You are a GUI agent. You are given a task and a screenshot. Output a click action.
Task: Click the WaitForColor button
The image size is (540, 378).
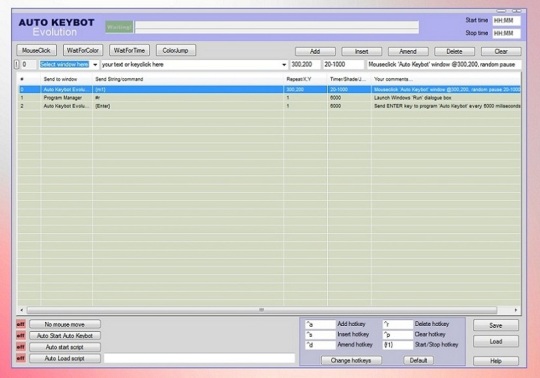tap(83, 50)
